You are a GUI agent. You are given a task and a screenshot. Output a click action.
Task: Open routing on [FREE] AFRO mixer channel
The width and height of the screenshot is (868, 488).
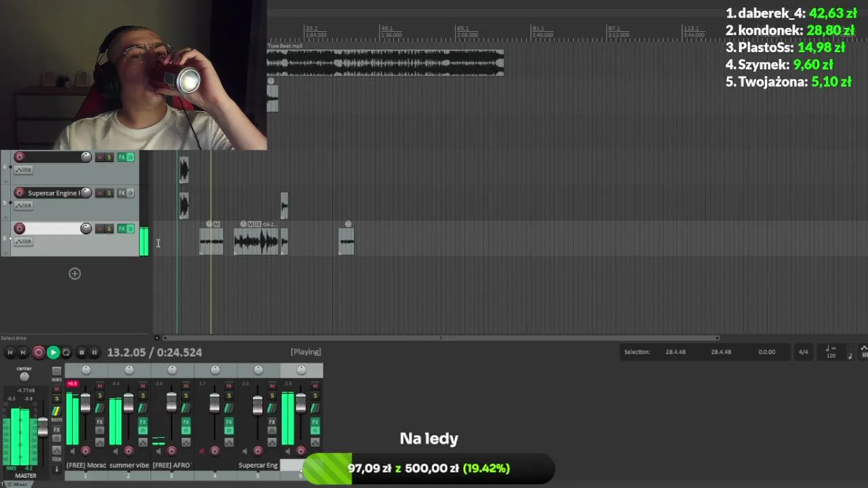[x=186, y=408]
